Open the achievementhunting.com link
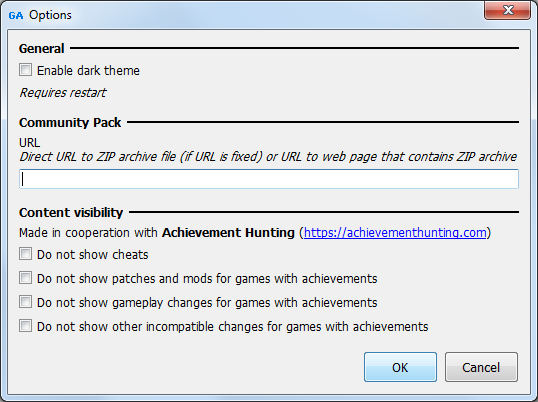Viewport: 538px width, 402px height. click(x=395, y=233)
